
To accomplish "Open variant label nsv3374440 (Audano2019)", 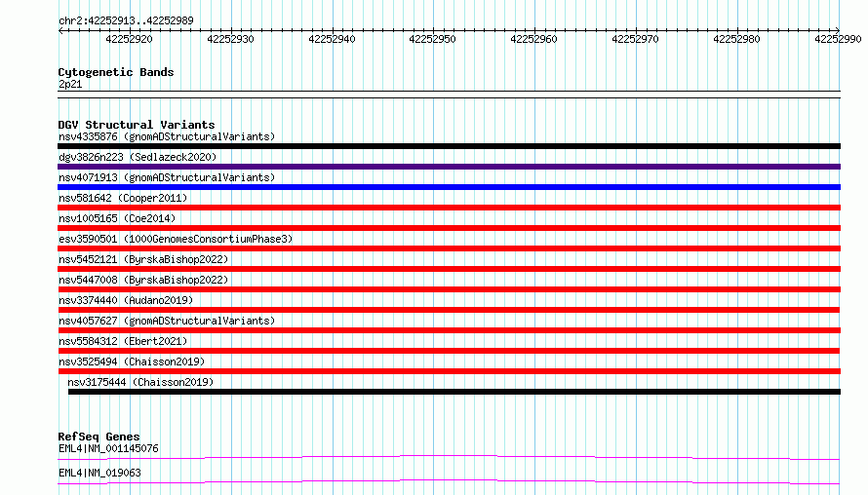I will pyautogui.click(x=126, y=300).
